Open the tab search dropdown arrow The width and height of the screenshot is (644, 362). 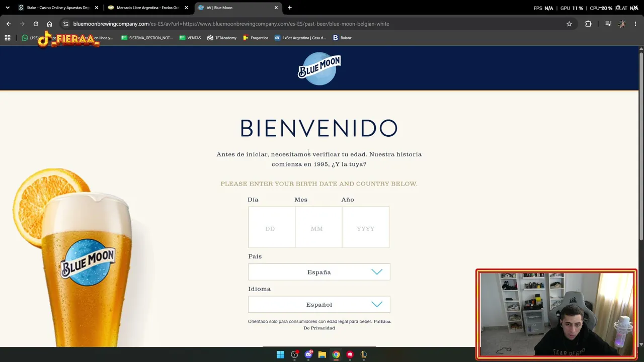8,8
